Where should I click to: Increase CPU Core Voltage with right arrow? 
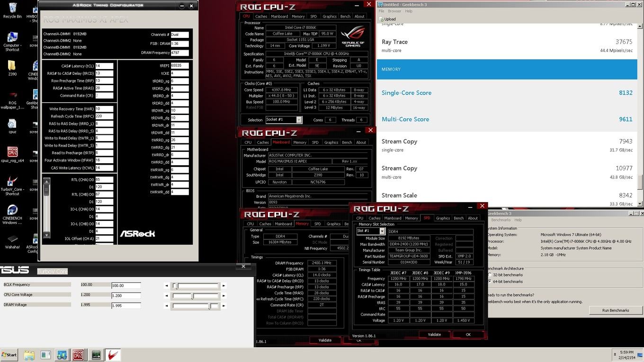tap(224, 296)
